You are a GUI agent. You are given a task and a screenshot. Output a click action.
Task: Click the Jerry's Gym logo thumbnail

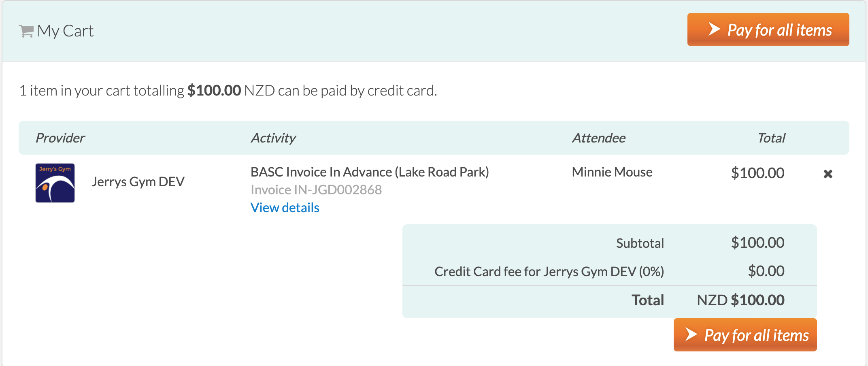[x=55, y=183]
